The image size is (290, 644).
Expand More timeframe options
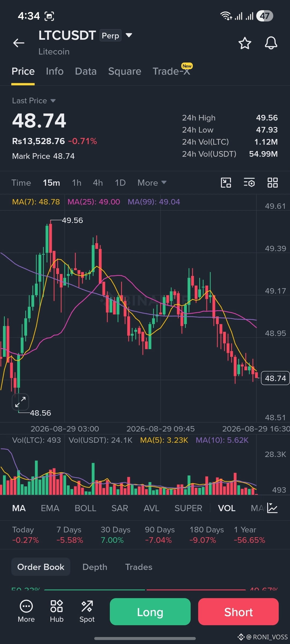coord(152,183)
